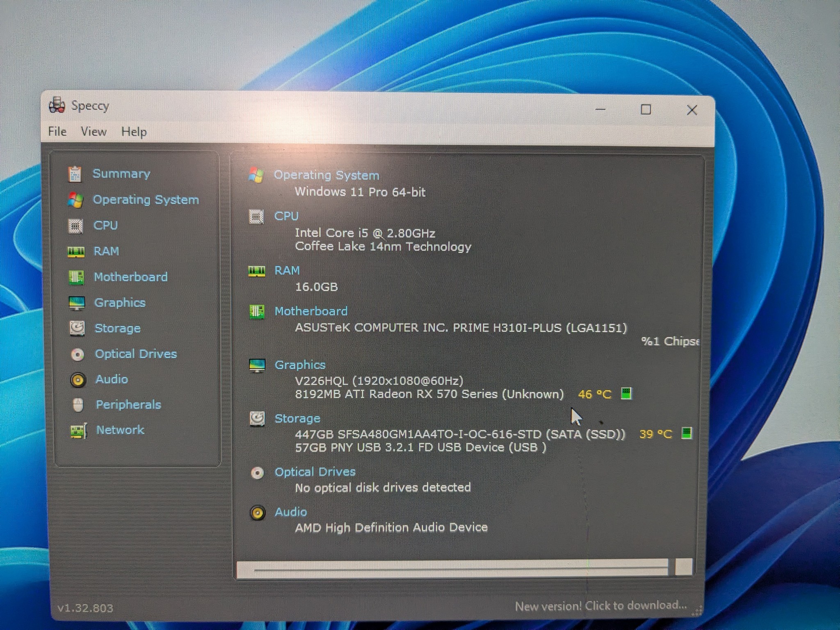This screenshot has height=630, width=840.
Task: Open the RAM heading link in summary
Action: coord(287,271)
